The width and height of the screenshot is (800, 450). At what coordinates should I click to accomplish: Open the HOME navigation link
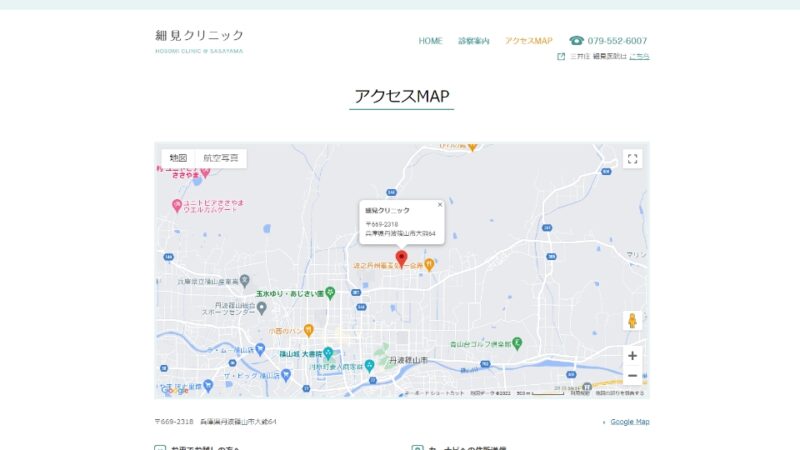(x=430, y=41)
